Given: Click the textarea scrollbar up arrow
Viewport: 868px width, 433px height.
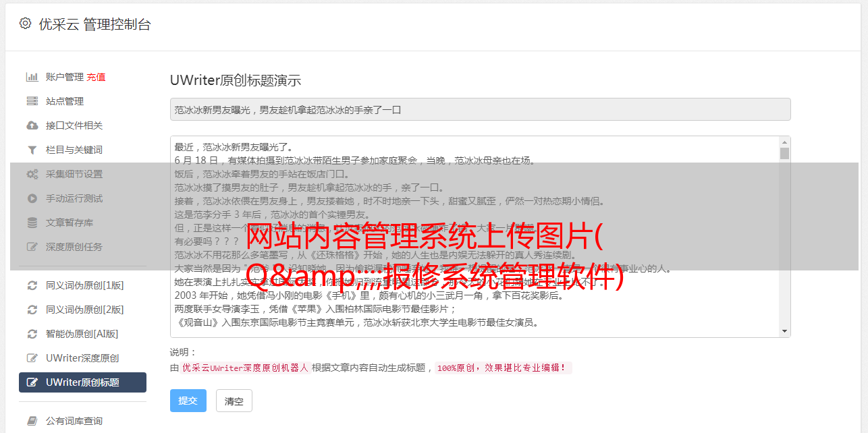Looking at the screenshot, I should tap(784, 142).
